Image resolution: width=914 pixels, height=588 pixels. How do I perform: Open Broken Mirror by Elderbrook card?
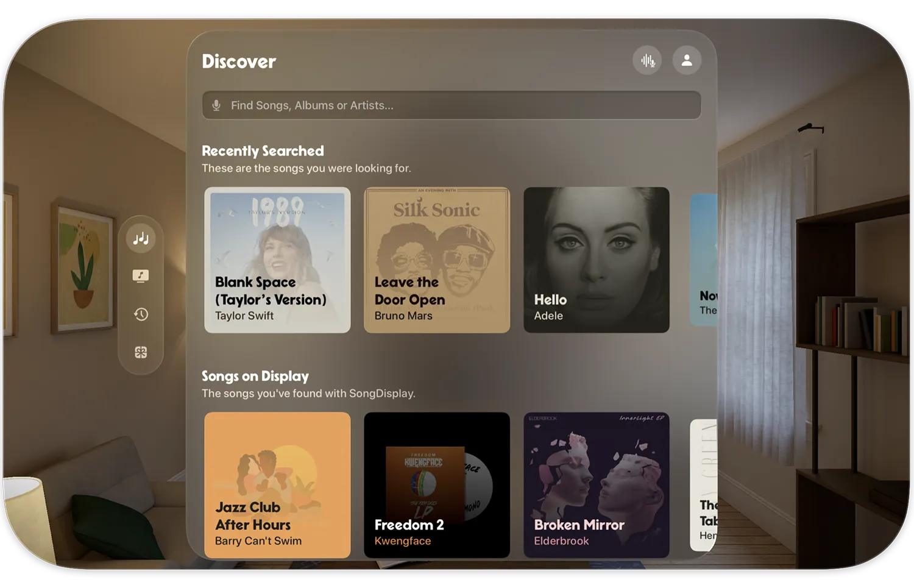tap(597, 485)
